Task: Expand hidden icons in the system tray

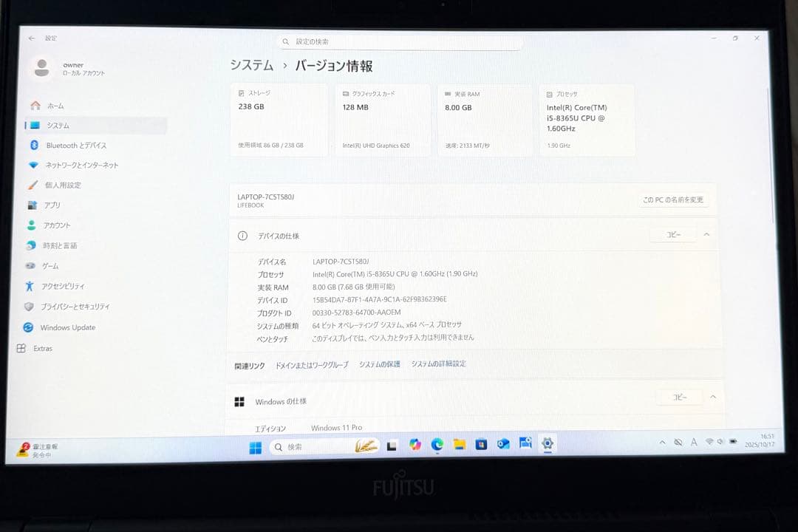Action: pyautogui.click(x=662, y=441)
